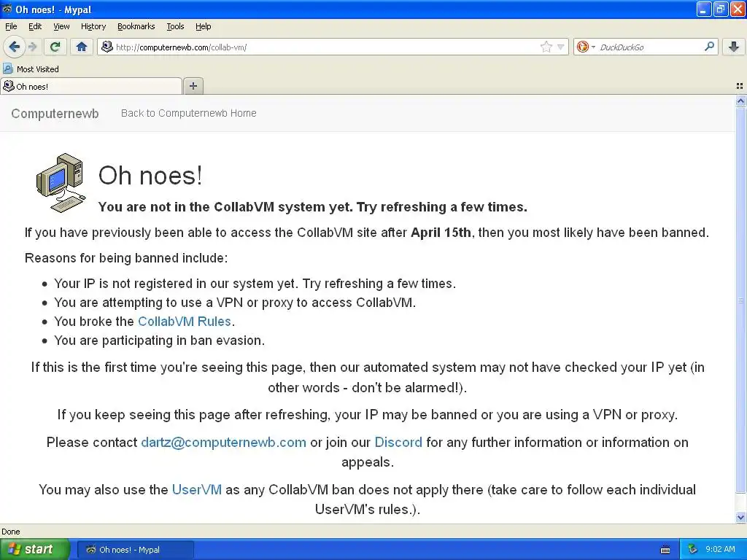747x560 pixels.
Task: Open the Bookmarks menu
Action: [136, 26]
